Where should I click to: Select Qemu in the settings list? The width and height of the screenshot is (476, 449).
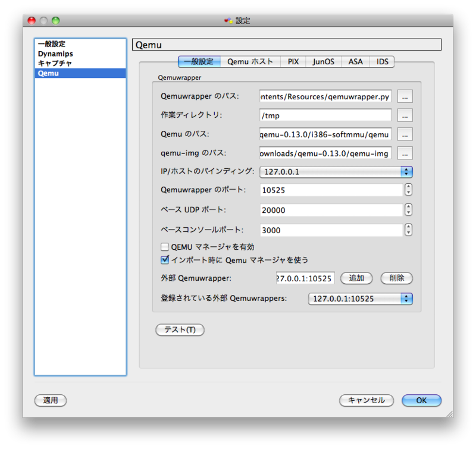click(80, 73)
